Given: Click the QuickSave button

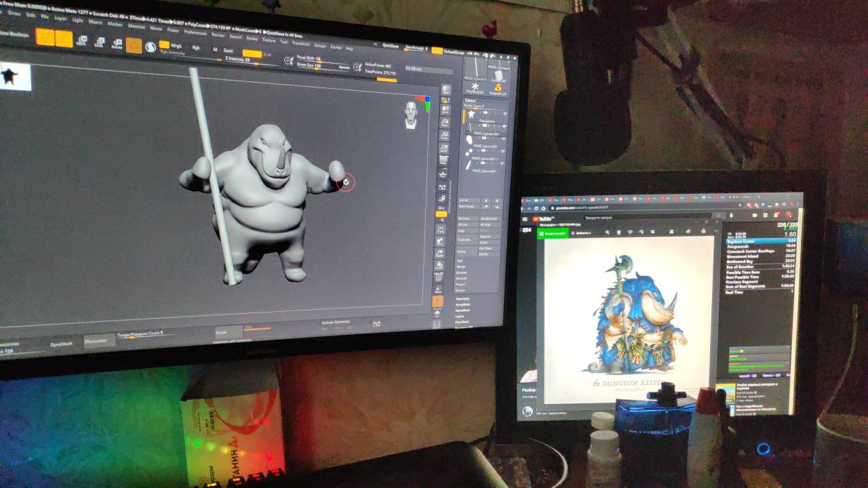Looking at the screenshot, I should tap(391, 45).
